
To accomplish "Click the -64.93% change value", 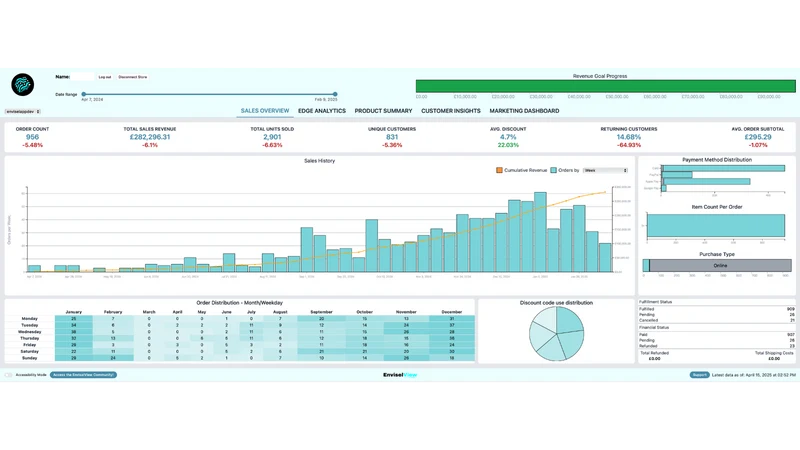I will (629, 145).
